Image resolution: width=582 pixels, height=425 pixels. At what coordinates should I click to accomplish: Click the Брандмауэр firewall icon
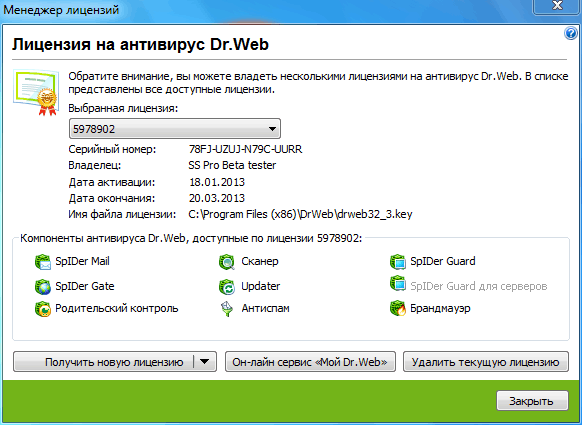[398, 309]
